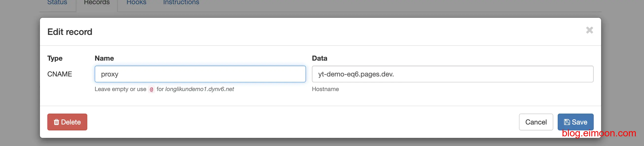Close the Edit record dialog with X

(589, 30)
